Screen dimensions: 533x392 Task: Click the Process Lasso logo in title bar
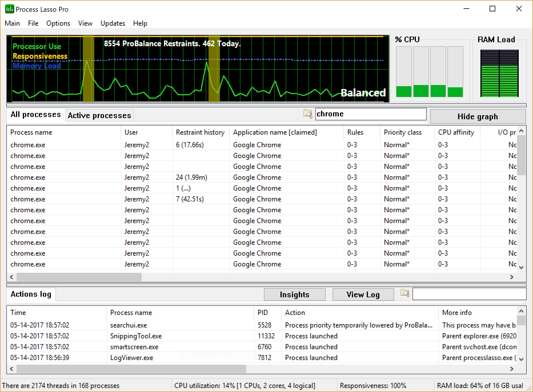[9, 9]
